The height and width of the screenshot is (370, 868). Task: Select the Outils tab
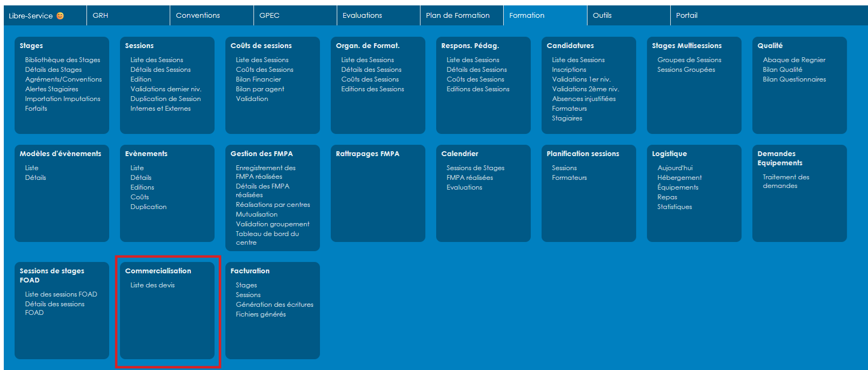(x=602, y=16)
